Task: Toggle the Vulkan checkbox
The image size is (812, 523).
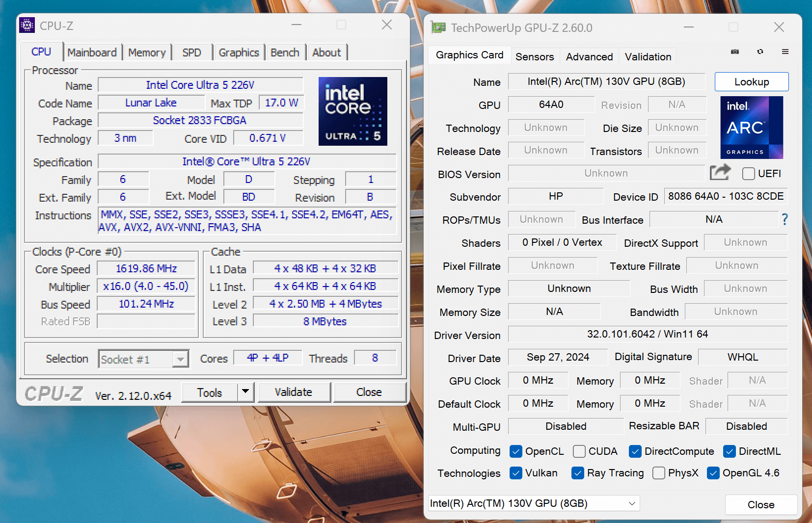Action: [x=515, y=473]
